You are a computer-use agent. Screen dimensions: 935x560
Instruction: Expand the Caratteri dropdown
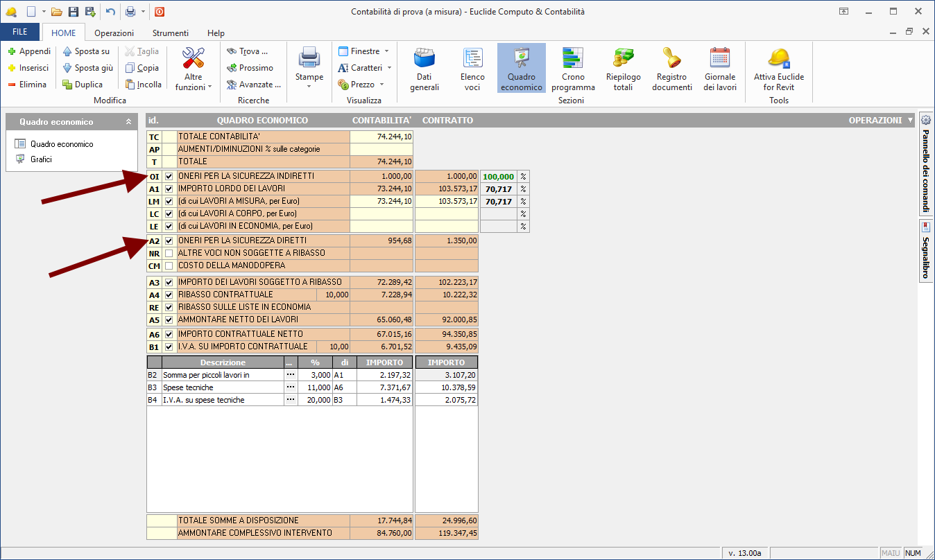click(365, 68)
